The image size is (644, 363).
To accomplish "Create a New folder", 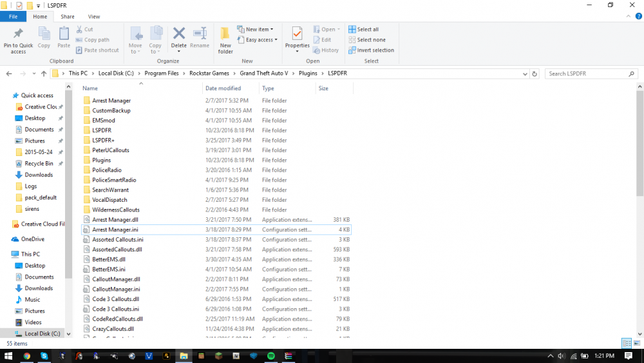I will click(x=225, y=40).
